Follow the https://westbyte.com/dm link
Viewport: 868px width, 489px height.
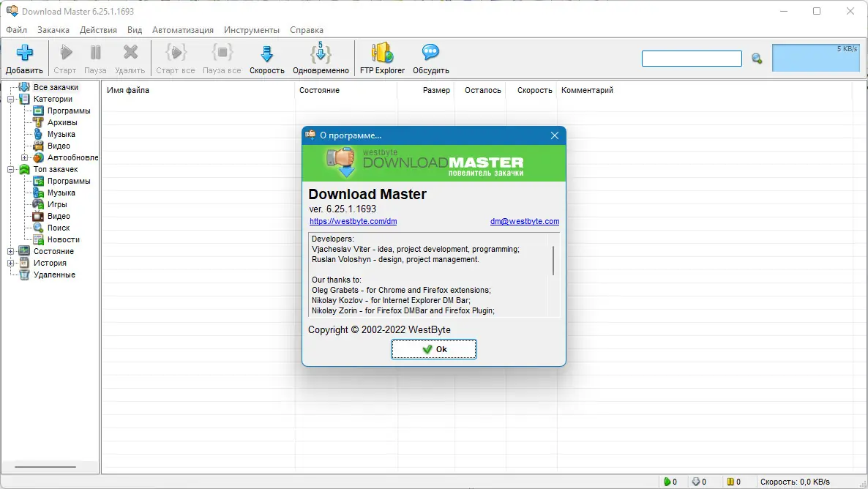coord(353,220)
